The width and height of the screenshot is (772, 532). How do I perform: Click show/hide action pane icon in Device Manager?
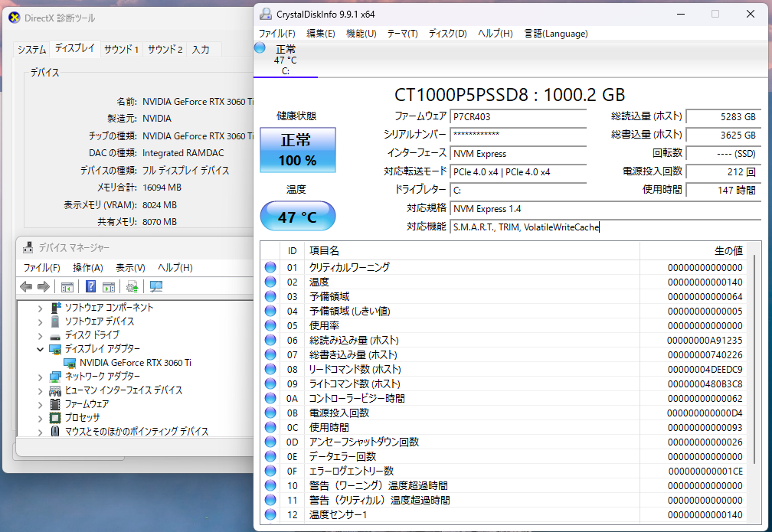point(109,286)
